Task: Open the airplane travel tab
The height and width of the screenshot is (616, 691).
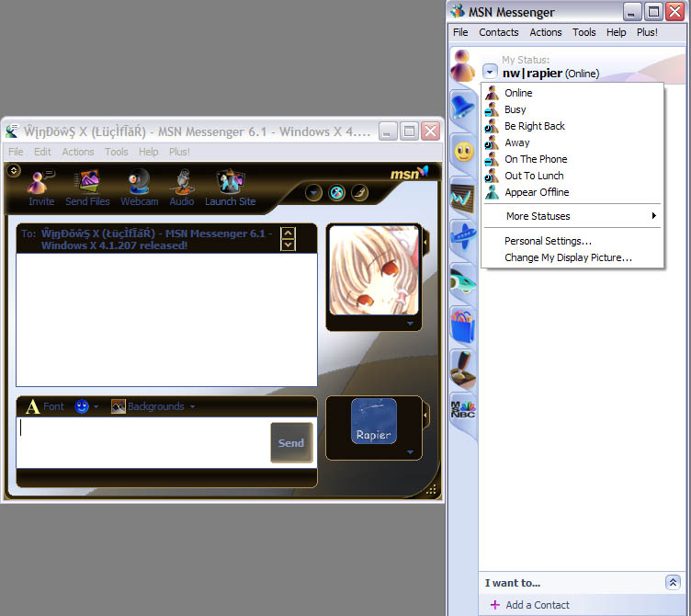Action: point(463,235)
